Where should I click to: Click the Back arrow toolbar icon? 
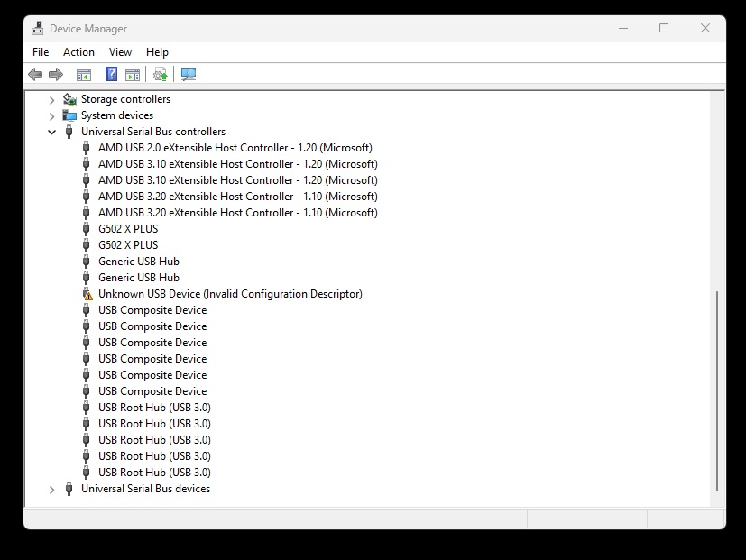point(35,74)
